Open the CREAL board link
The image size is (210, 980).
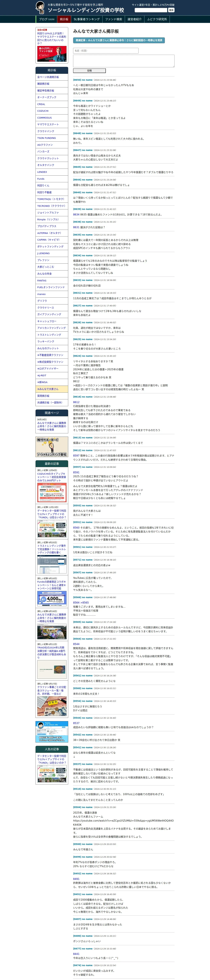[52, 104]
